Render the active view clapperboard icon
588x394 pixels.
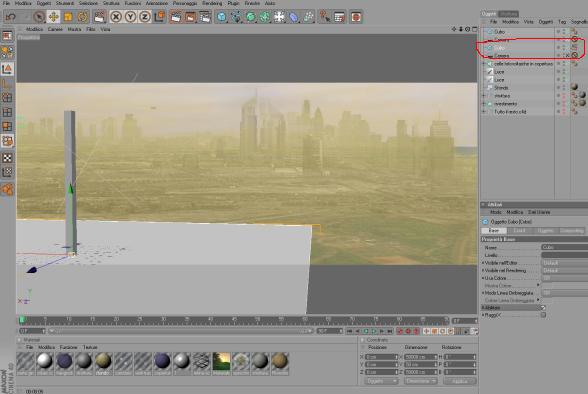click(x=176, y=17)
